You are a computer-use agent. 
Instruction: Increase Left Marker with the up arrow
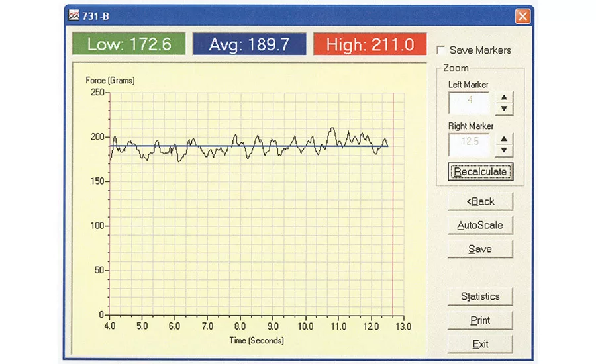[504, 97]
